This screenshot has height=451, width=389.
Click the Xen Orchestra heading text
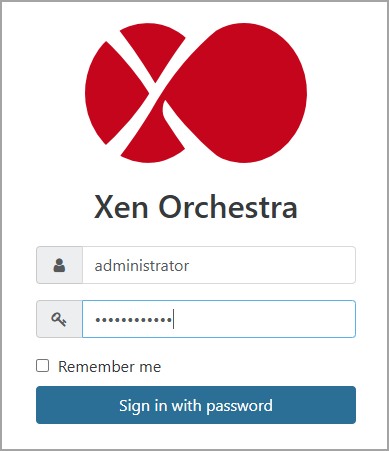(x=196, y=207)
